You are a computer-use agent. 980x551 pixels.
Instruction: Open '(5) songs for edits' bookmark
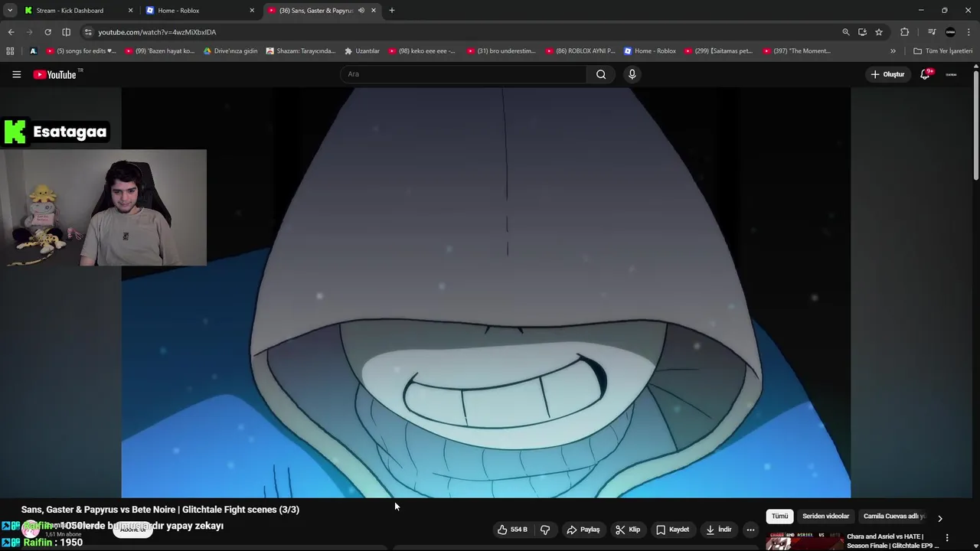coord(81,51)
